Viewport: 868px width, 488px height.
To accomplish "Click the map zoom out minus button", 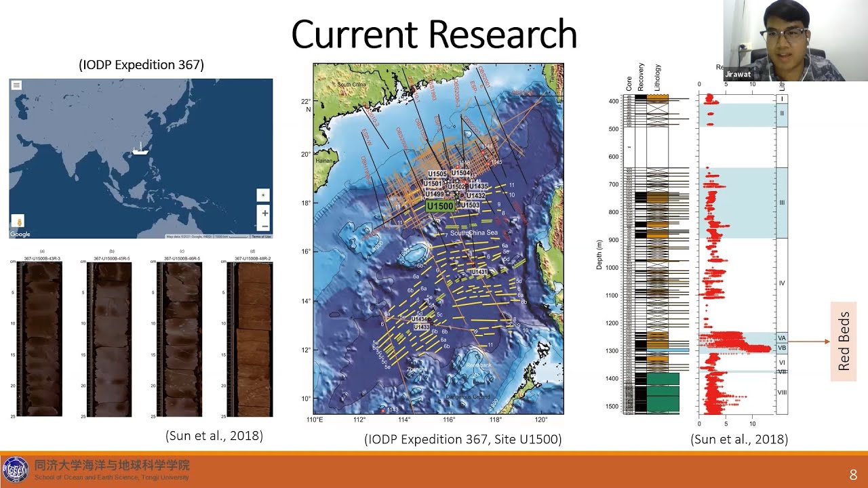I will tap(264, 226).
